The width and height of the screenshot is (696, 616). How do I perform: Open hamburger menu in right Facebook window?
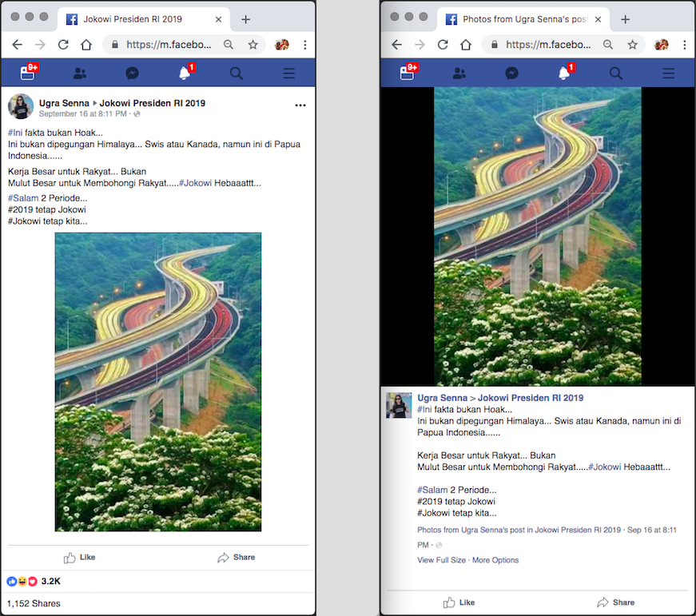coord(668,74)
